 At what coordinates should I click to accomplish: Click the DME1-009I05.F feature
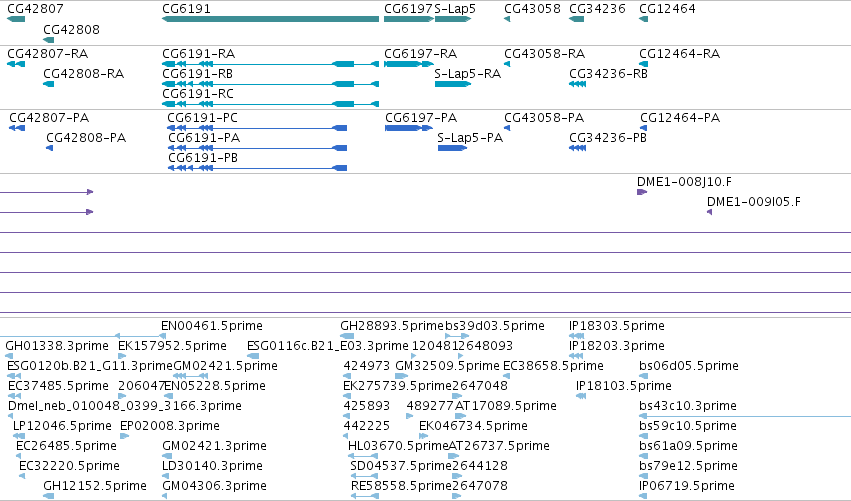709,212
